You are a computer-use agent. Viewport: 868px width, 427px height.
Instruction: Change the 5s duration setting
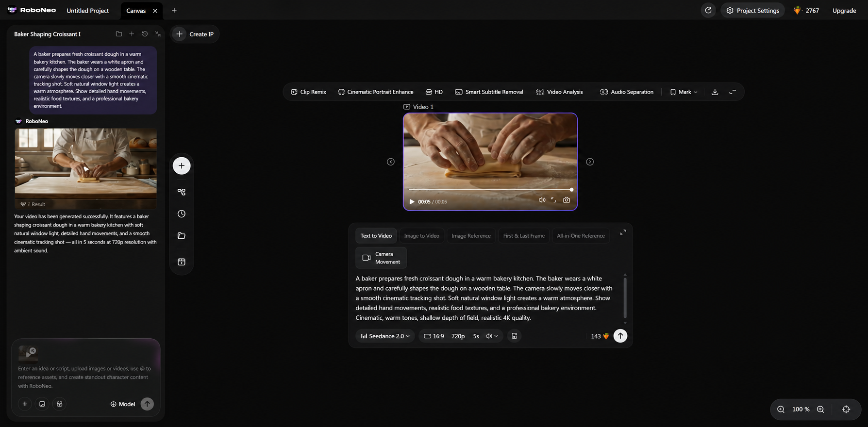pyautogui.click(x=476, y=336)
